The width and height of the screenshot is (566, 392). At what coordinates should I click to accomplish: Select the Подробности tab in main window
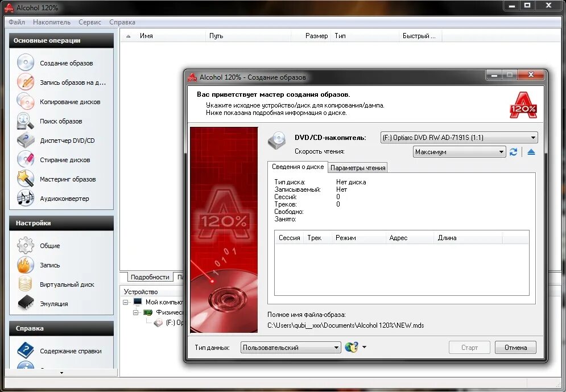pos(150,277)
